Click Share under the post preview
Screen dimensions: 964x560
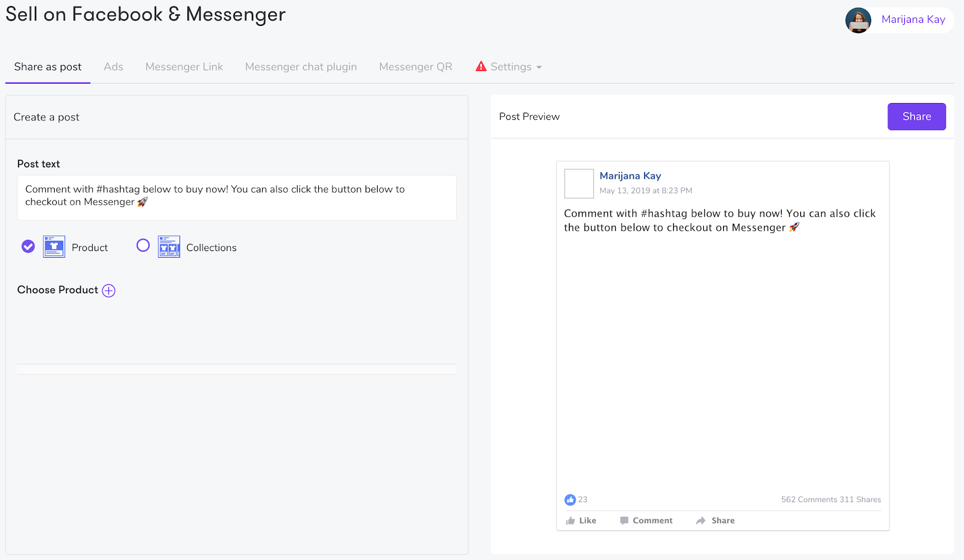715,521
